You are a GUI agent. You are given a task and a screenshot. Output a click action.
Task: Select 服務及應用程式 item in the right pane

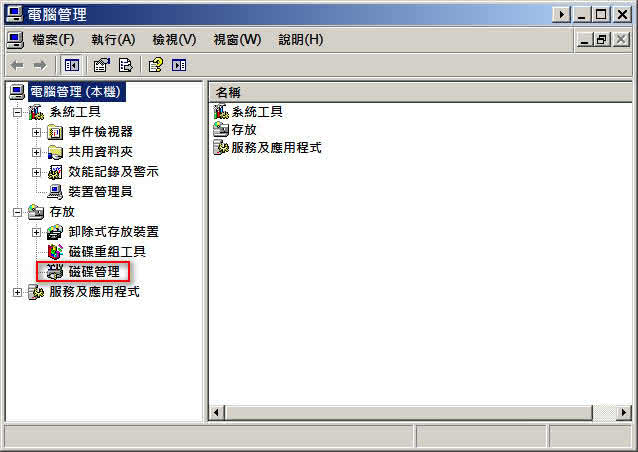coord(276,148)
